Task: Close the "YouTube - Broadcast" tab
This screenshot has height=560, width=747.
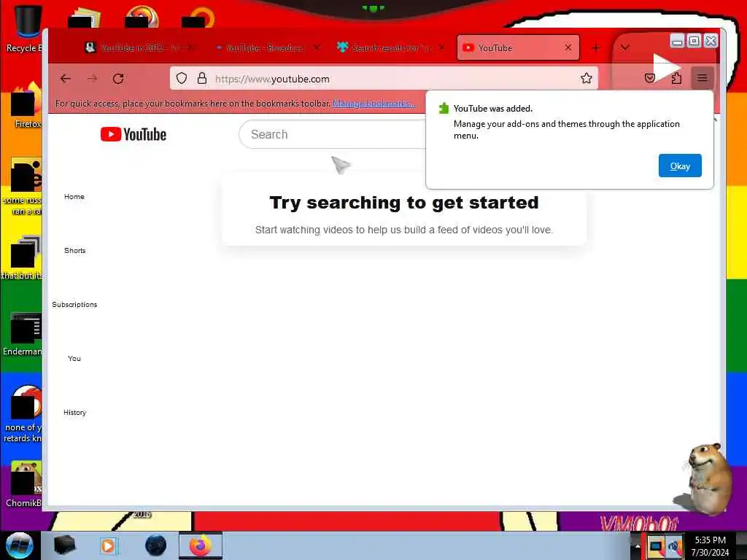Action: click(x=317, y=47)
